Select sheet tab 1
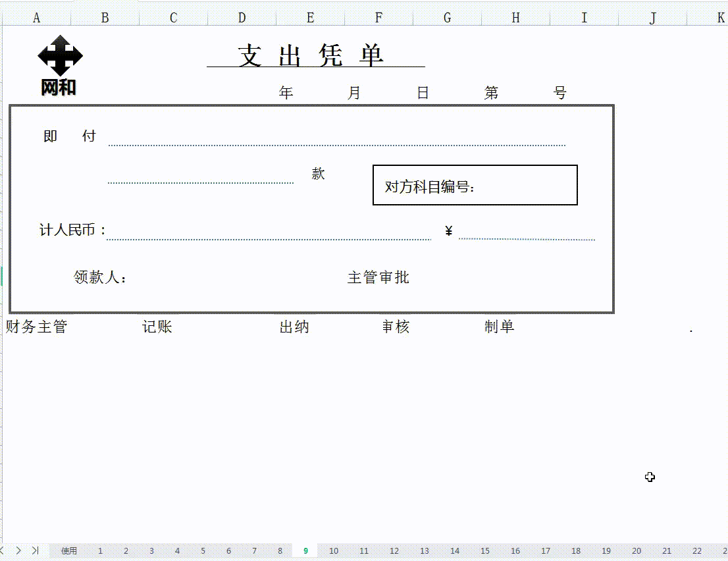This screenshot has height=561, width=728. [x=100, y=550]
